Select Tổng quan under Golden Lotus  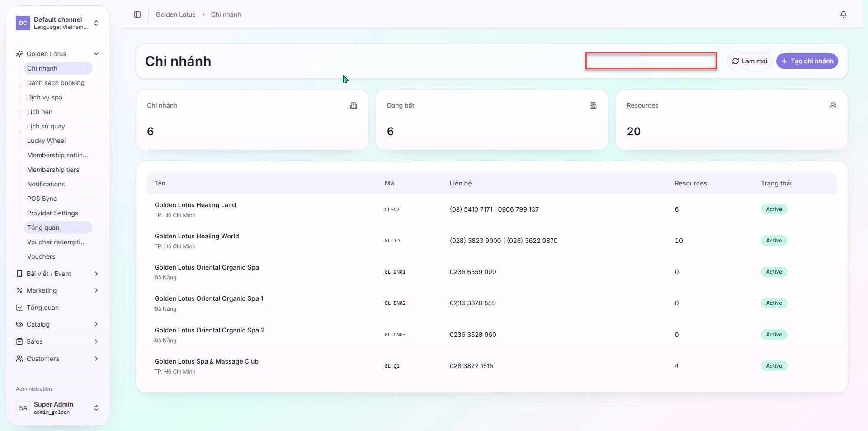tap(58, 227)
